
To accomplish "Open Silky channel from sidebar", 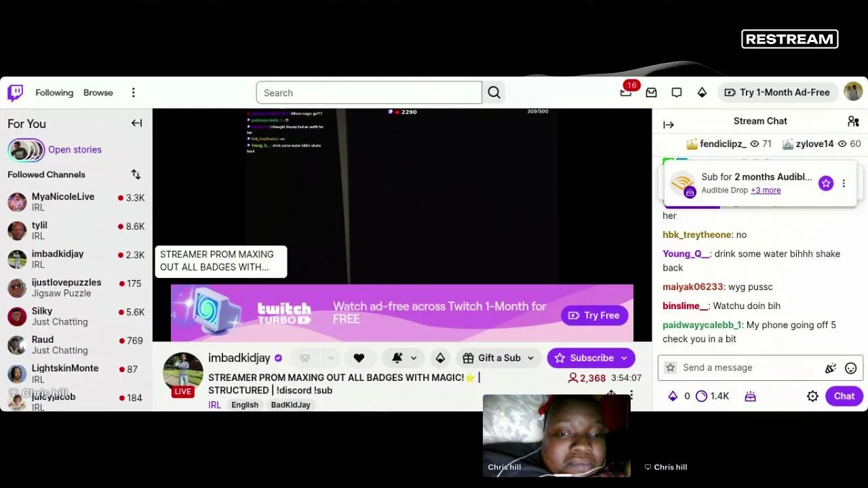I will [x=76, y=316].
